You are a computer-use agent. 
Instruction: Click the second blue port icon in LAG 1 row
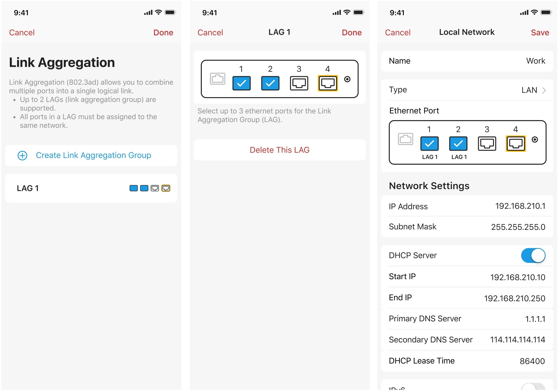[x=144, y=188]
